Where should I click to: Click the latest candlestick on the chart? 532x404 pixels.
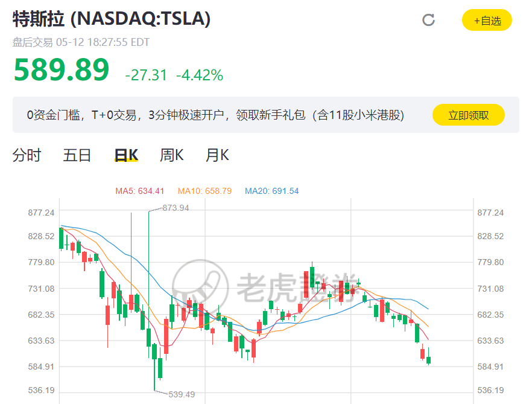[428, 359]
